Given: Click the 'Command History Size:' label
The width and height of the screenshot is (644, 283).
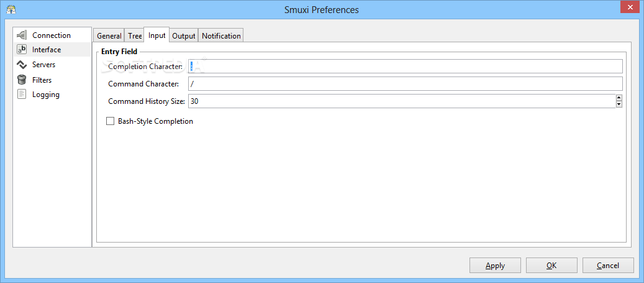Looking at the screenshot, I should (x=147, y=101).
